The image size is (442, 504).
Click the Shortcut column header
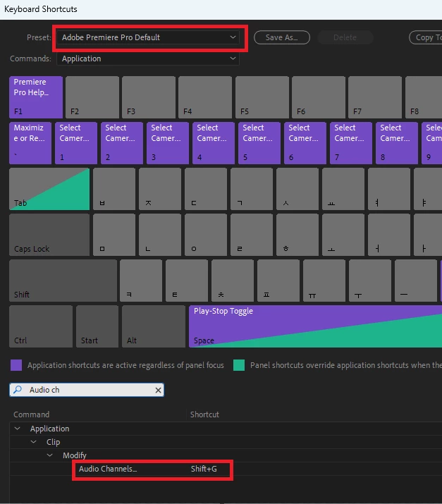[x=204, y=414]
